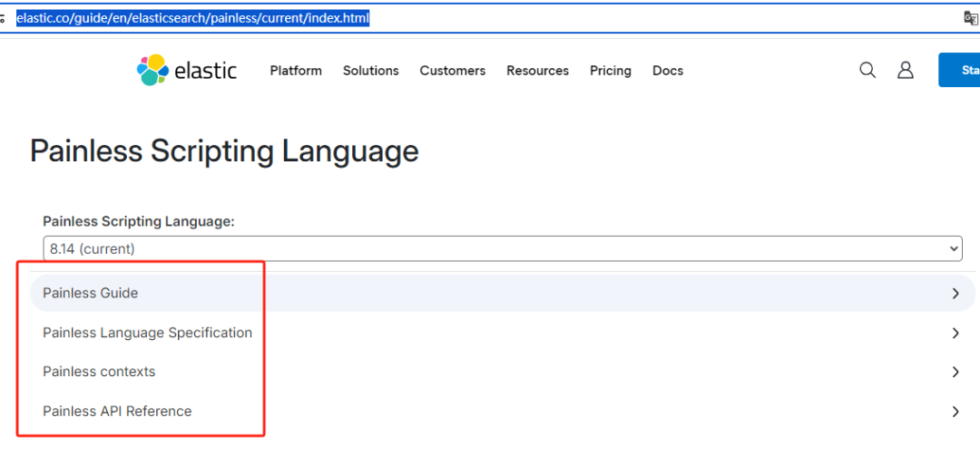Click the blue Start button
Image resolution: width=980 pixels, height=466 pixels.
[x=959, y=70]
